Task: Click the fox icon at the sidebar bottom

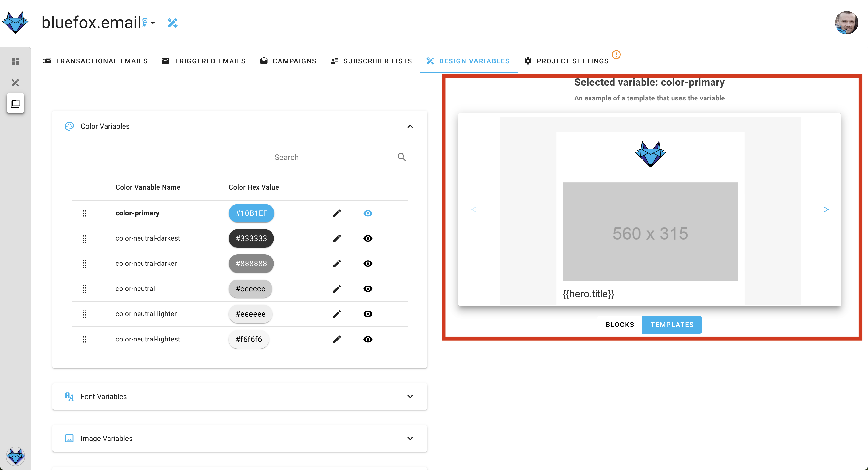Action: [15, 456]
